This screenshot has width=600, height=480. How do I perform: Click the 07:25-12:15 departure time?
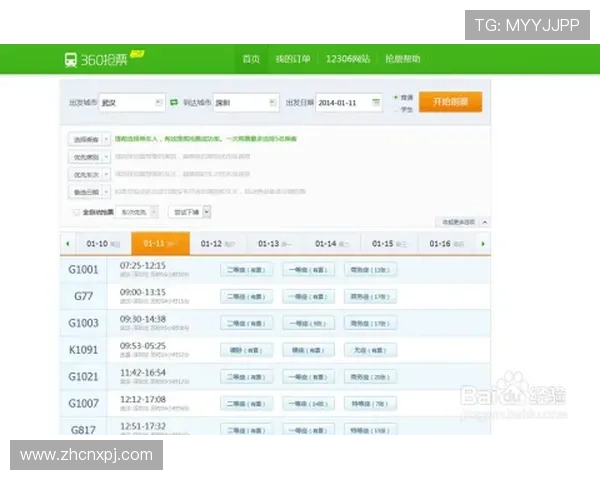click(143, 265)
